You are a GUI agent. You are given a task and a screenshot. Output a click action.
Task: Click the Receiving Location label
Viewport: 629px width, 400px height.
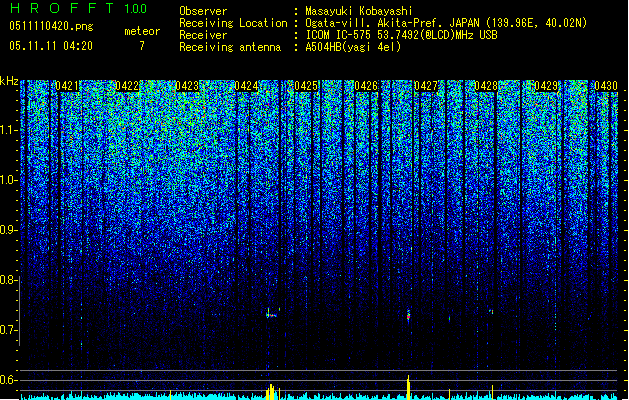233,23
